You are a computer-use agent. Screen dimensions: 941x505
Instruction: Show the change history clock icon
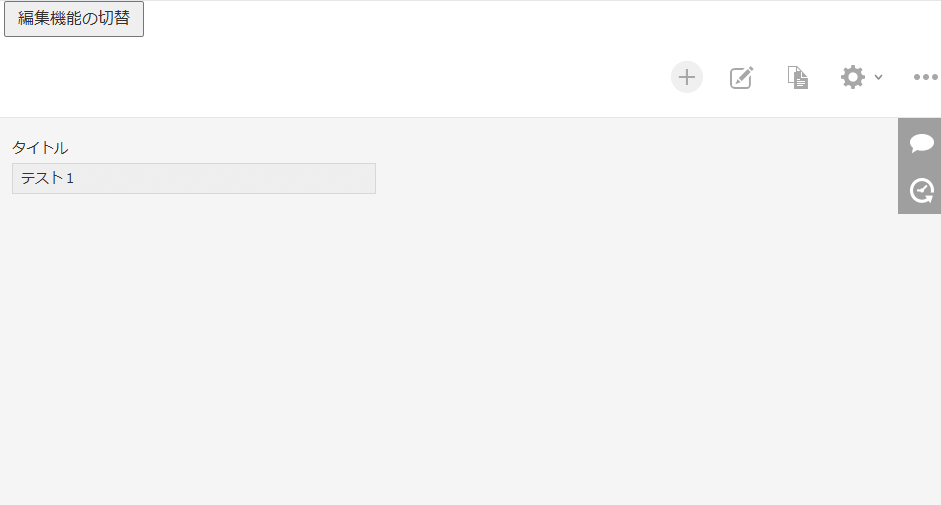(921, 190)
